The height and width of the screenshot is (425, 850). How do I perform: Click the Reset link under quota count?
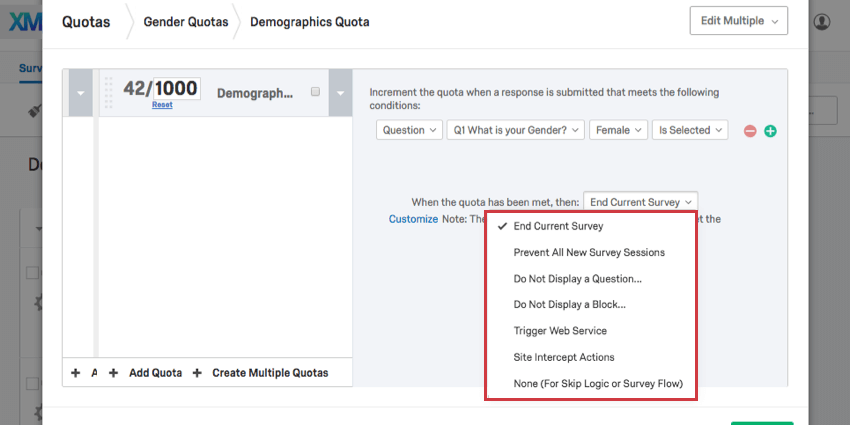point(162,105)
